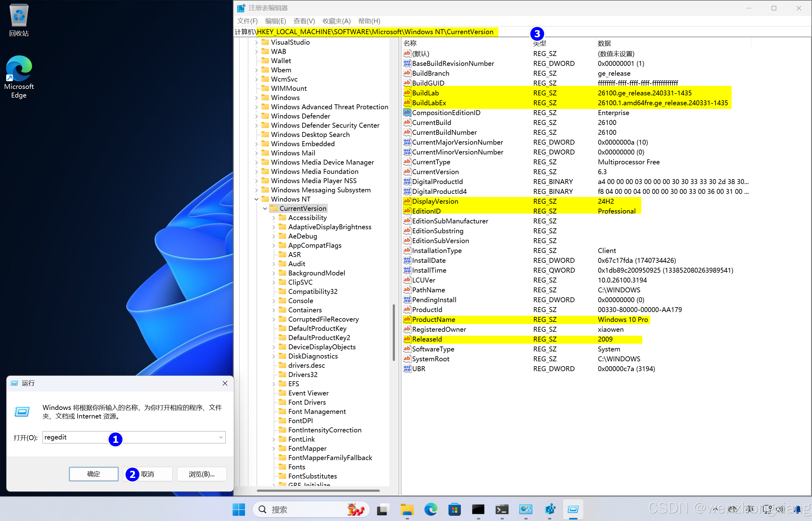Click the registry address path bar
The width and height of the screenshot is (812, 521).
click(372, 32)
